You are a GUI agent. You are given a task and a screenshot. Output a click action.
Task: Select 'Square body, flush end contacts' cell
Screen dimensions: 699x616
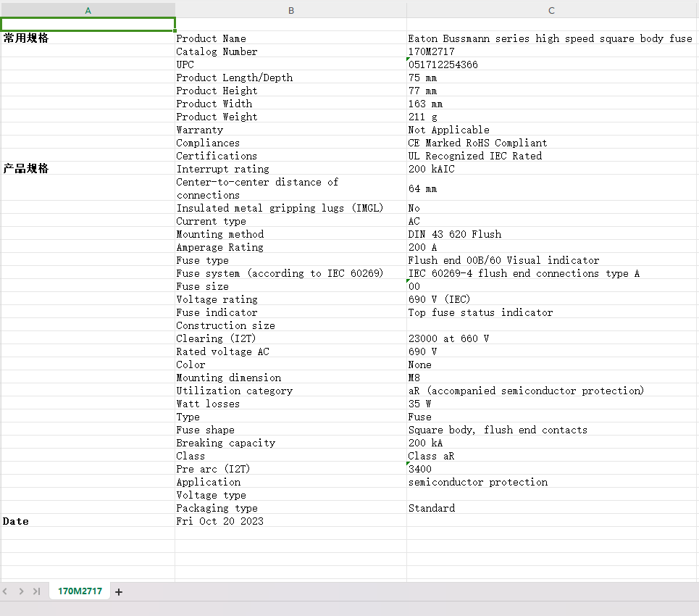pyautogui.click(x=552, y=430)
